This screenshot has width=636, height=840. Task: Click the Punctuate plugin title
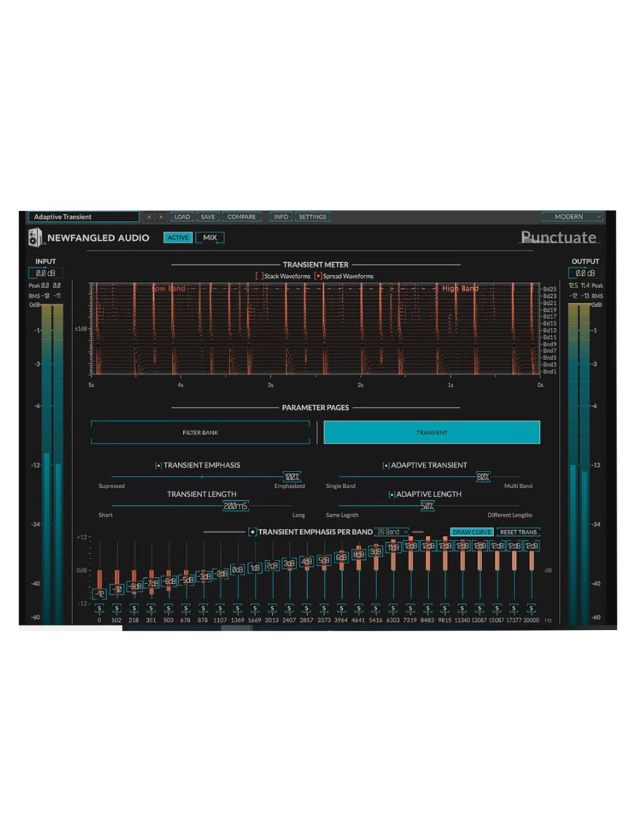tap(559, 237)
